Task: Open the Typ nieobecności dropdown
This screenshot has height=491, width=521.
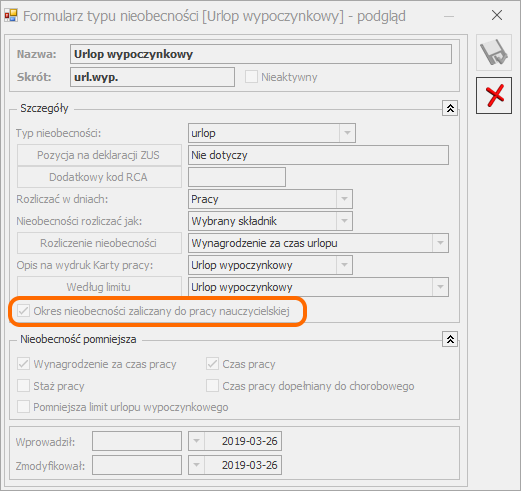Action: [x=347, y=133]
